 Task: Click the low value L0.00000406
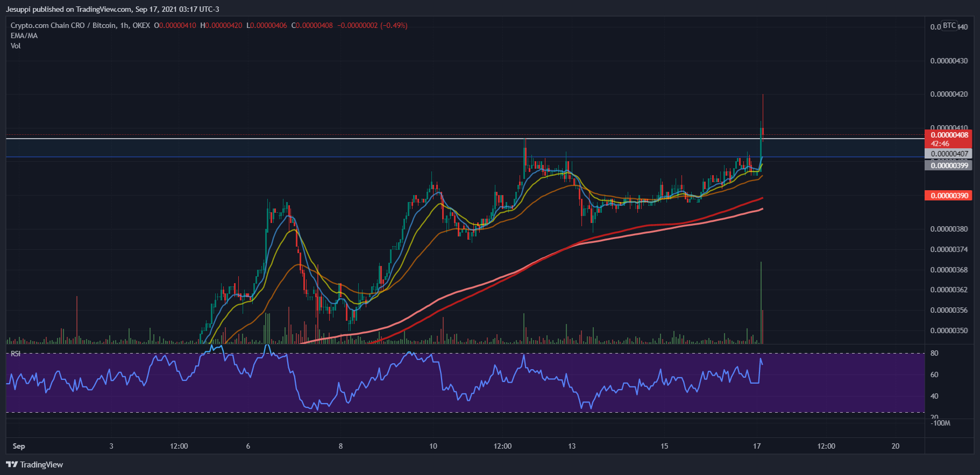point(267,25)
